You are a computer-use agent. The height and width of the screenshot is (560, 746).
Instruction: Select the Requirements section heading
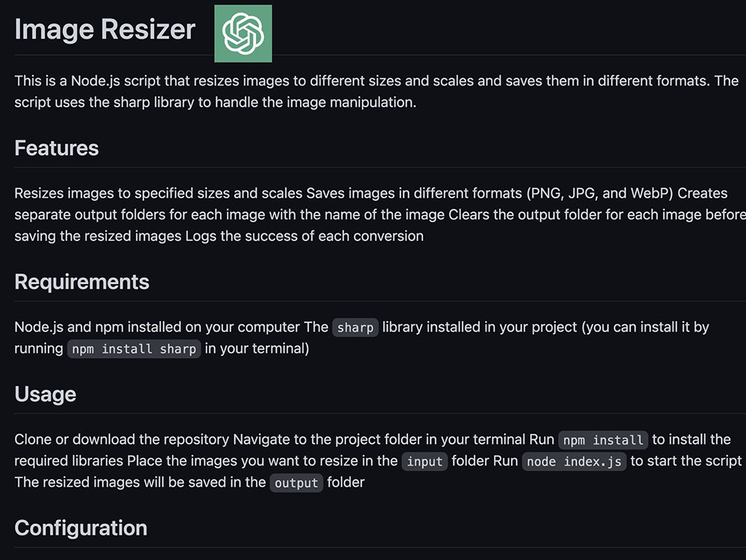82,282
